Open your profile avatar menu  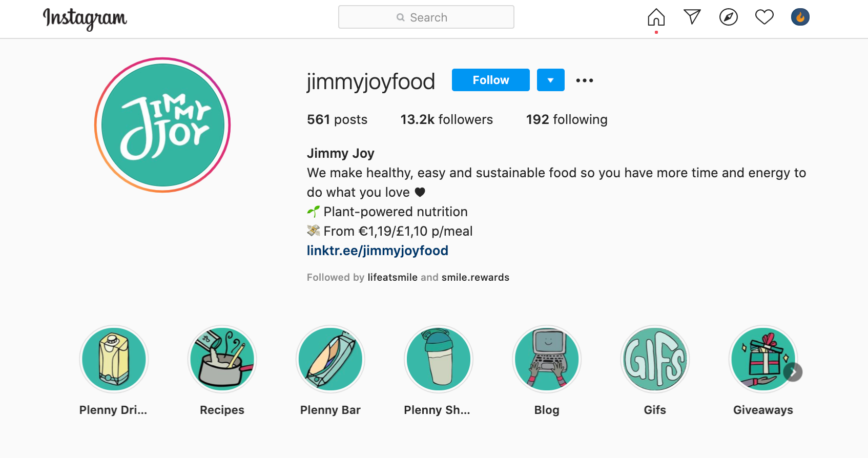click(800, 17)
